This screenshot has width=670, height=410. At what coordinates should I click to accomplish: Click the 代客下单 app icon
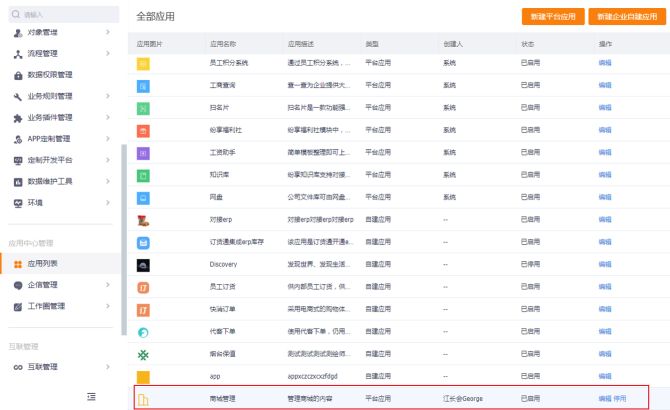[143, 332]
